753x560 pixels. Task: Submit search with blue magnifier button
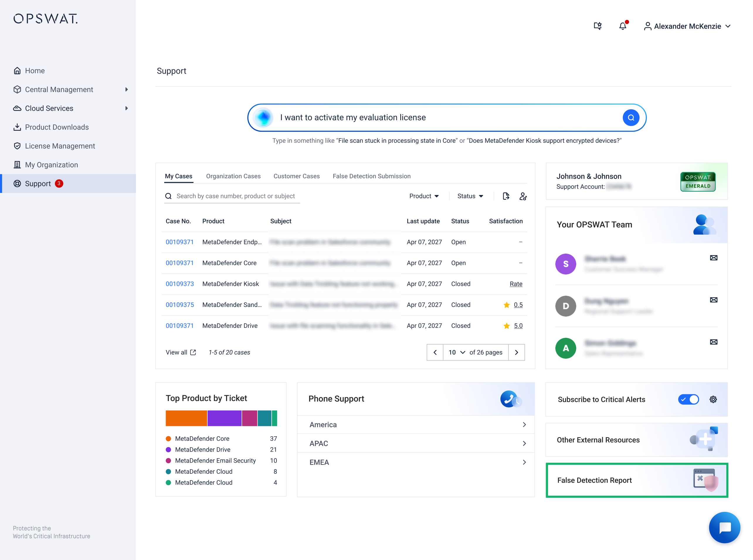tap(631, 118)
